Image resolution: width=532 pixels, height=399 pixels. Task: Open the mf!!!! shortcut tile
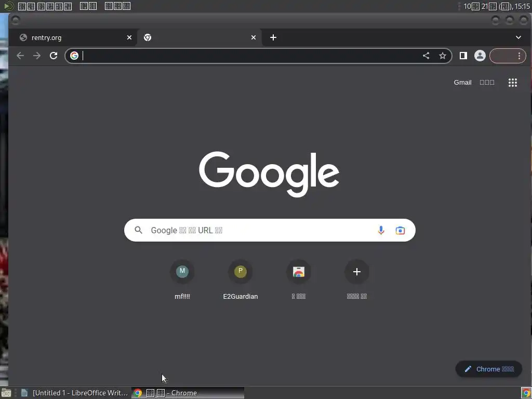(x=182, y=280)
